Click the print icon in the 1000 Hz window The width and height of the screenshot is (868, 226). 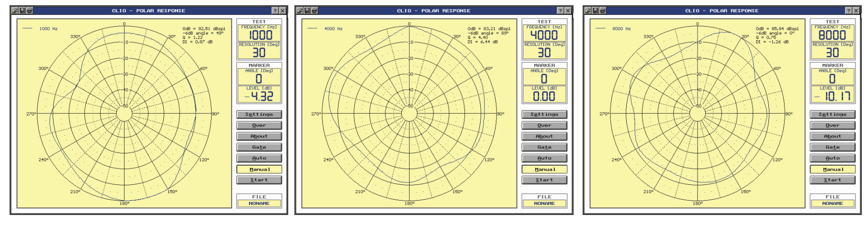30,11
